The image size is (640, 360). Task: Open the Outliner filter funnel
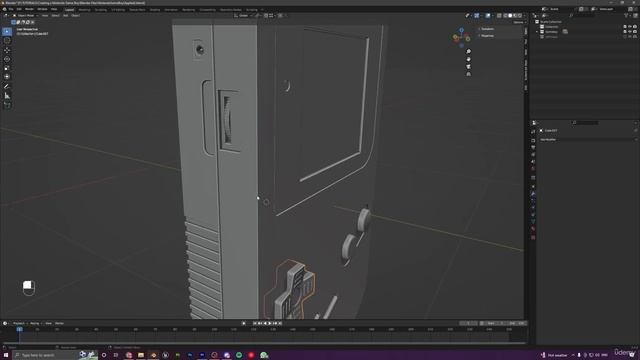(626, 16)
